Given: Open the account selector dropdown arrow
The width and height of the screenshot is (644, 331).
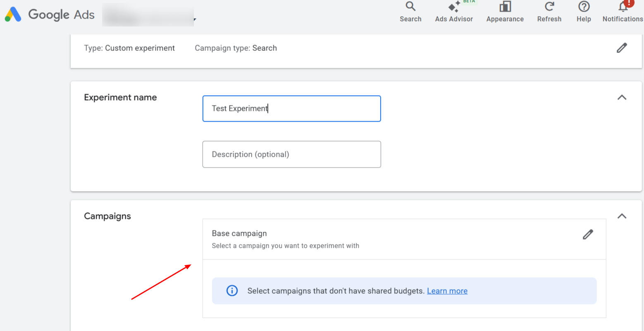Looking at the screenshot, I should pos(195,19).
